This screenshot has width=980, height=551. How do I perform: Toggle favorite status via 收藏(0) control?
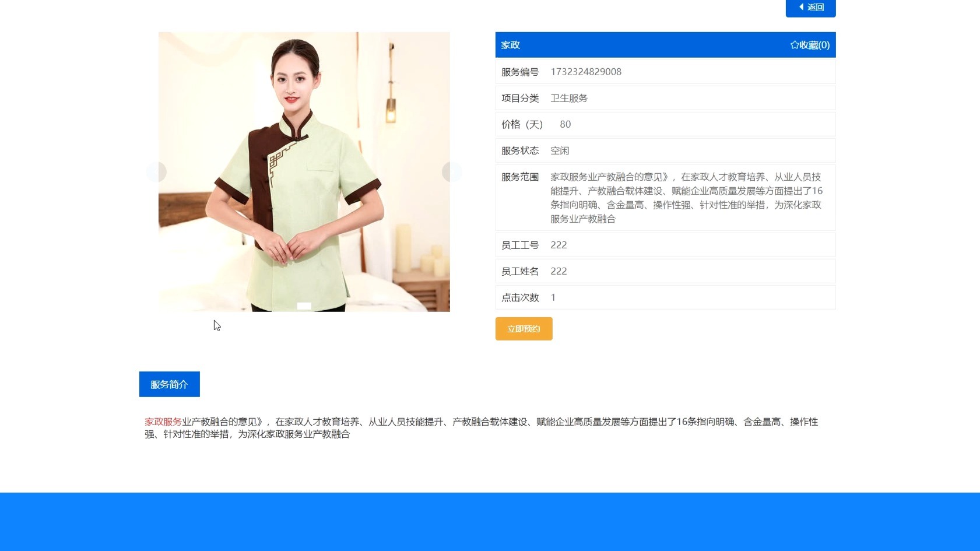coord(810,44)
